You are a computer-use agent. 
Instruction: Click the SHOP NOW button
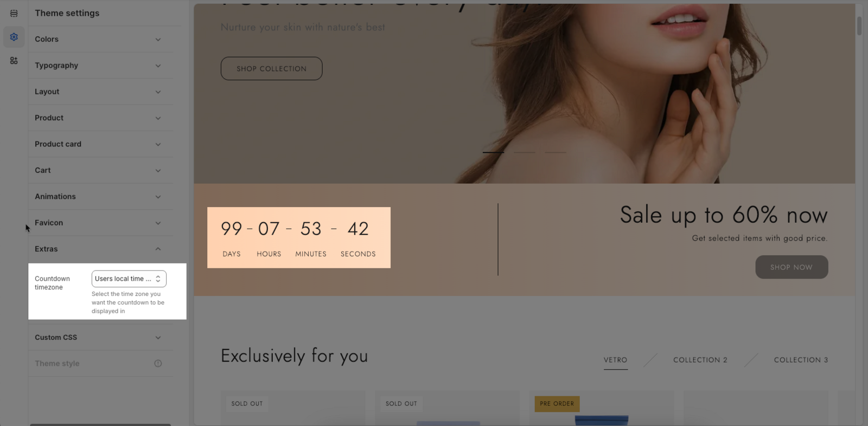point(792,267)
